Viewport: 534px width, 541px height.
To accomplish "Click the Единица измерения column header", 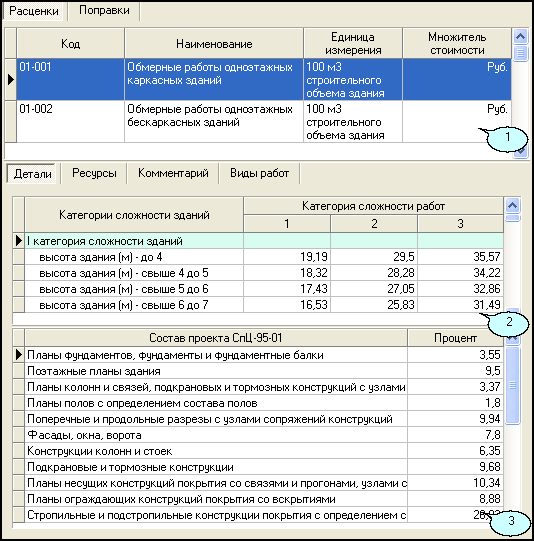I will [x=353, y=43].
